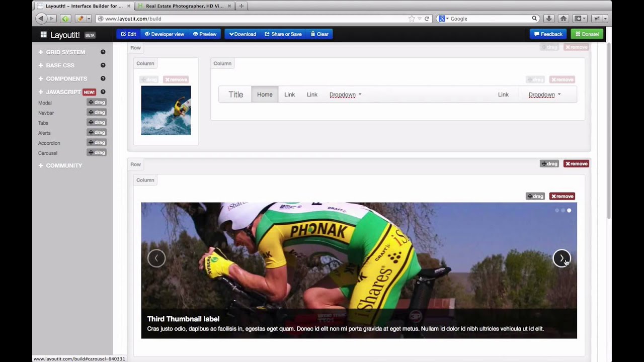
Task: Select the first carousel indicator dot
Action: click(x=557, y=211)
